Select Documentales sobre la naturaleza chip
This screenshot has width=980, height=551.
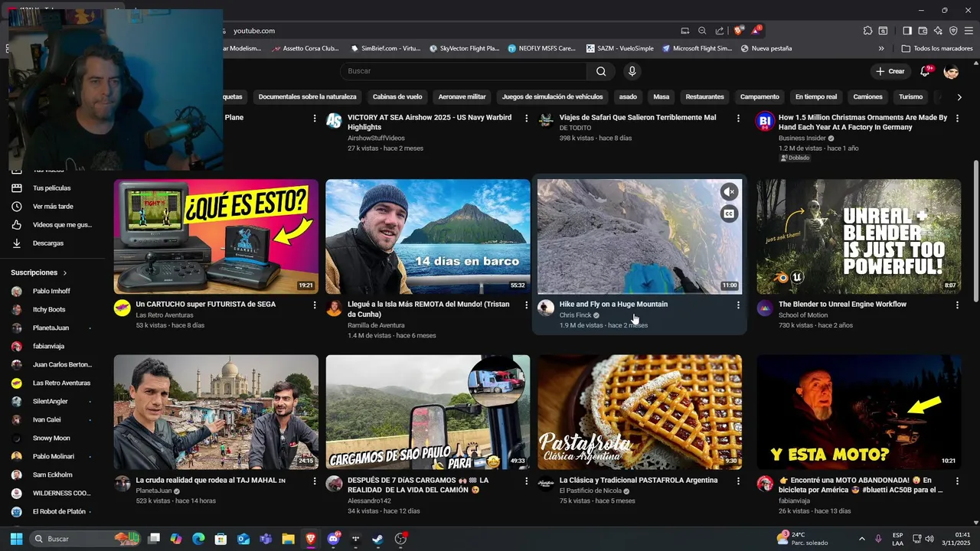click(x=307, y=97)
